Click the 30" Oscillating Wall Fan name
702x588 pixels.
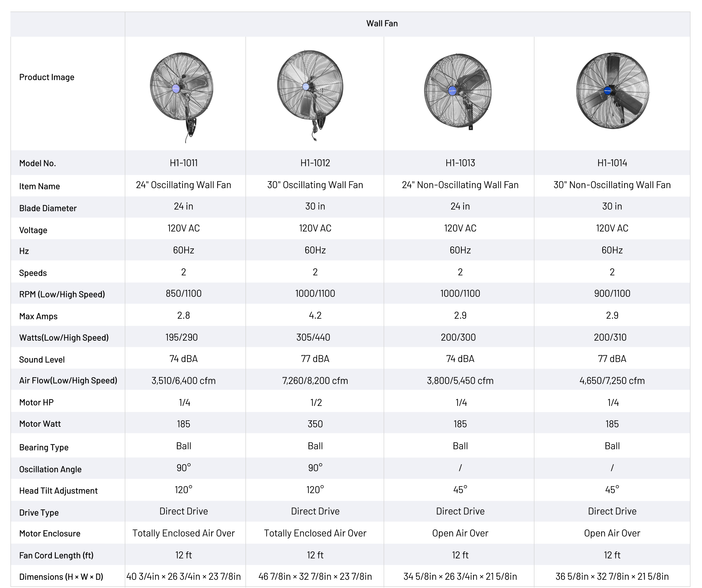(315, 185)
